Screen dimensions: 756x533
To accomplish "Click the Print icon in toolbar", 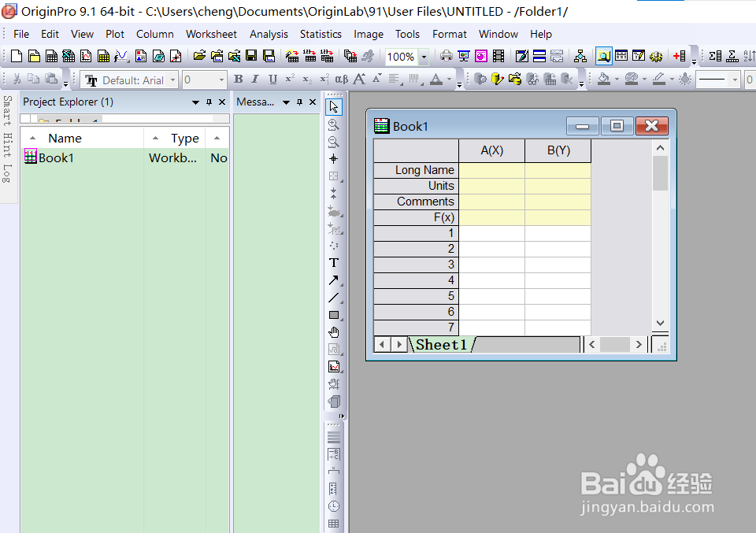I will (x=446, y=57).
